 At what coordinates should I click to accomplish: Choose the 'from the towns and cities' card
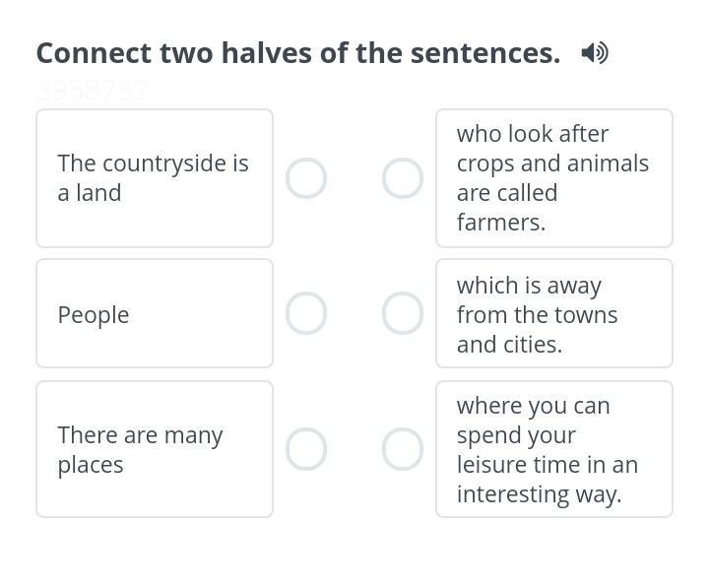coord(553,313)
